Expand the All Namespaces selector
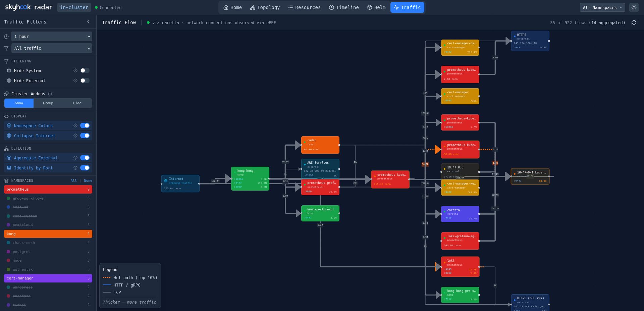The height and width of the screenshot is (311, 644). pos(602,7)
